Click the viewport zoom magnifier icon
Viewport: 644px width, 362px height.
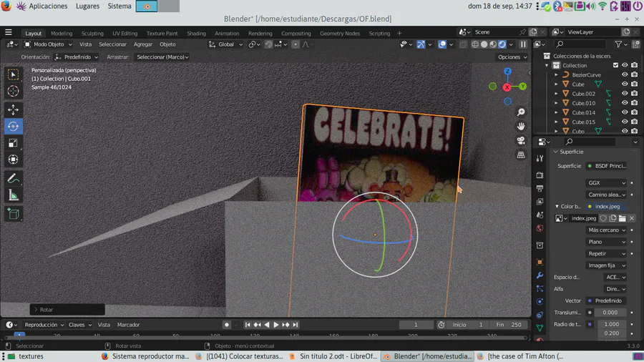tap(521, 112)
